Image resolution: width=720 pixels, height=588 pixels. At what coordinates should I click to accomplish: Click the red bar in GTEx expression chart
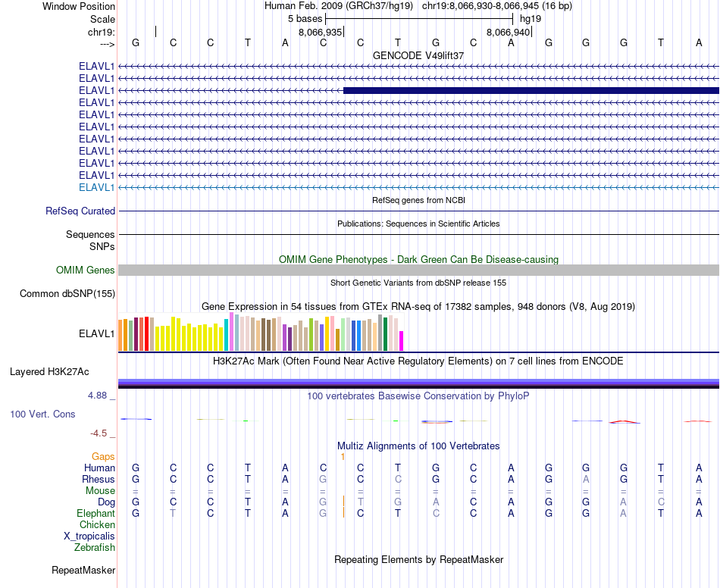[146, 333]
